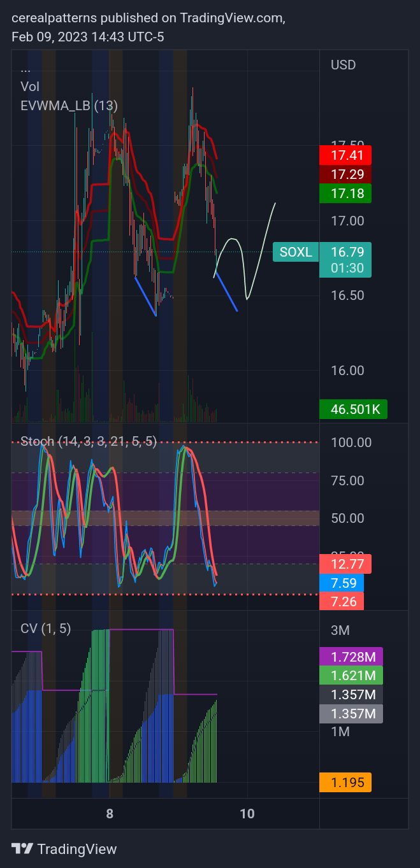Click the 7.26 red stochastic label
420x868 pixels.
(x=342, y=601)
